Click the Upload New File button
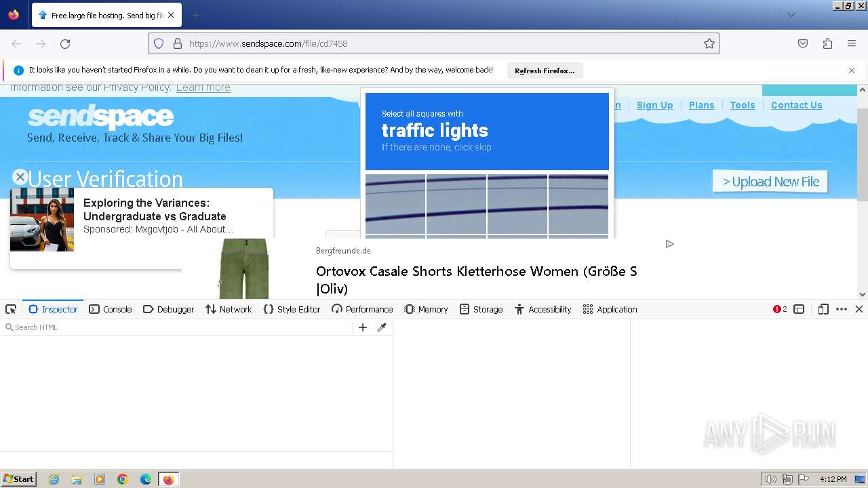This screenshot has height=488, width=868. pos(770,182)
